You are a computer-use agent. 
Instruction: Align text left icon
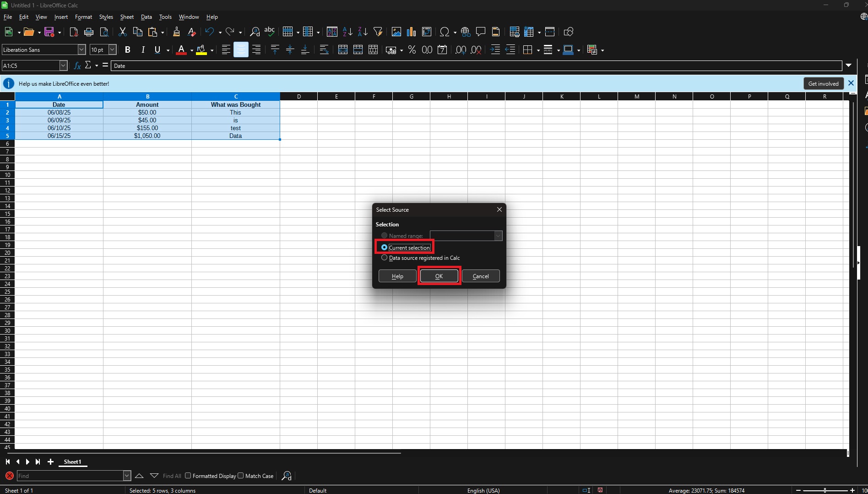(226, 50)
